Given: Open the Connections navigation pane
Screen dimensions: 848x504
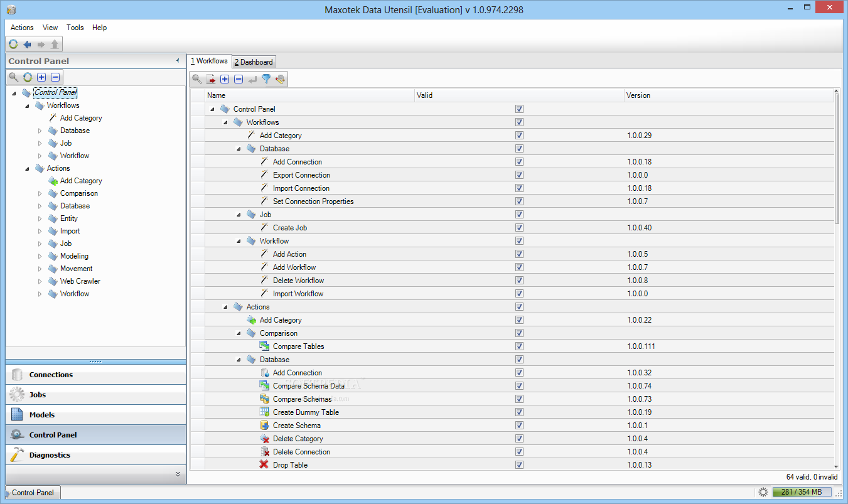Looking at the screenshot, I should (96, 375).
